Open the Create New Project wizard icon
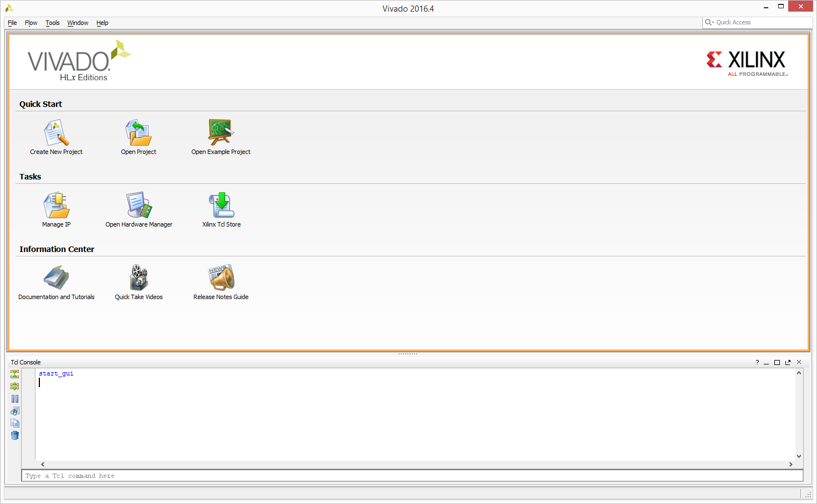Image resolution: width=817 pixels, height=504 pixels. [56, 132]
